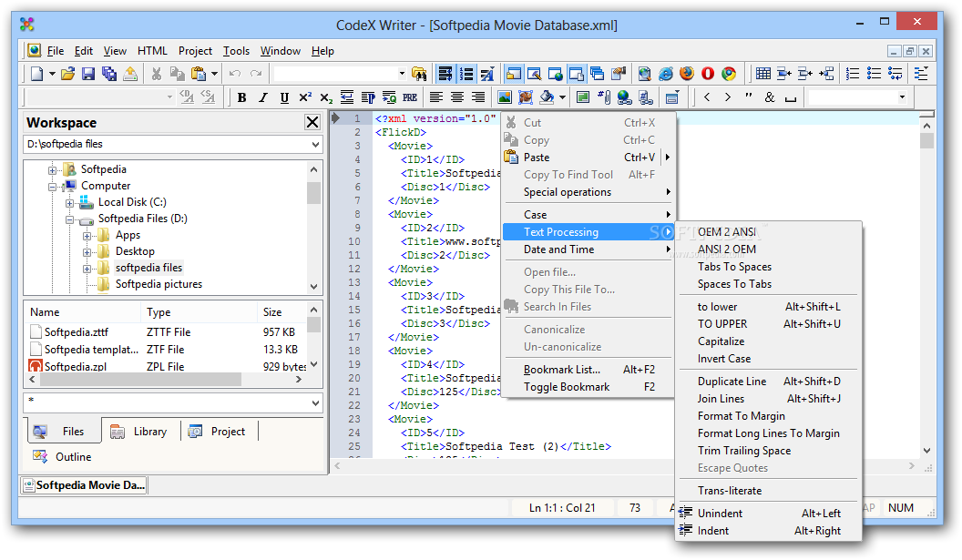Switch to the Library tab
Image resolution: width=962 pixels, height=560 pixels.
[140, 432]
